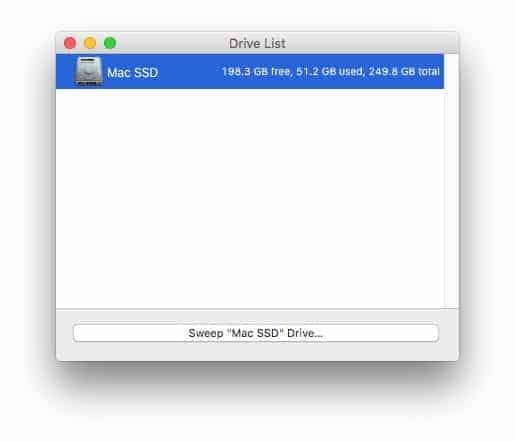Click the blank list space just below the Mac SSD row

[x=250, y=98]
